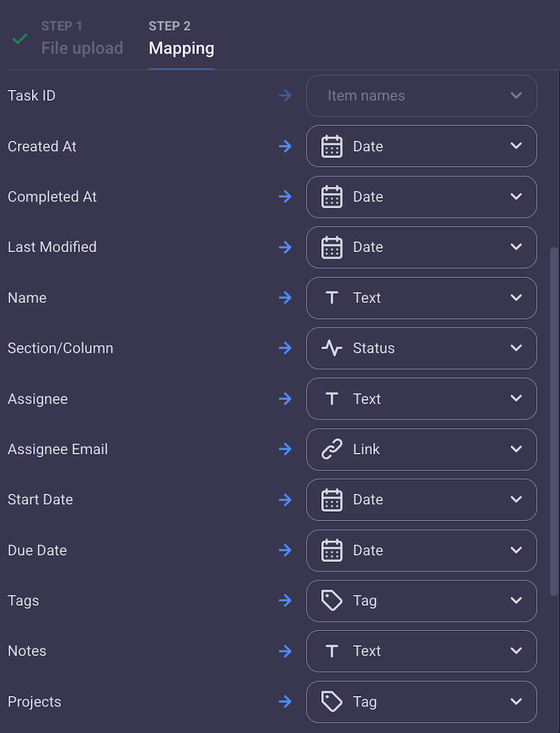The image size is (560, 733).
Task: Click the blue arrow beside Task ID
Action: (x=285, y=96)
